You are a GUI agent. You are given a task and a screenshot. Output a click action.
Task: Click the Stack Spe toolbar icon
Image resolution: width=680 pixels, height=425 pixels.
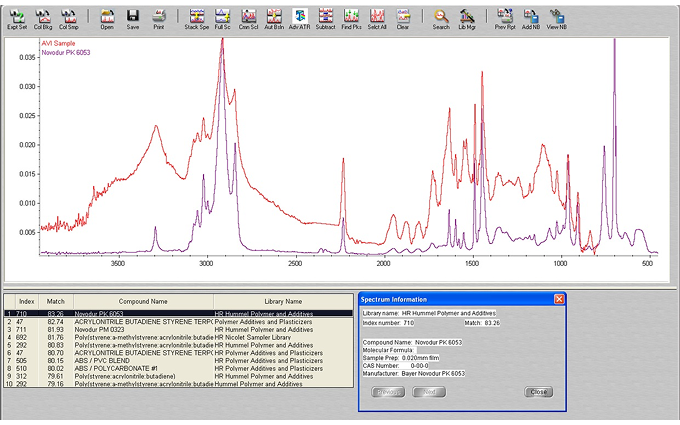197,18
